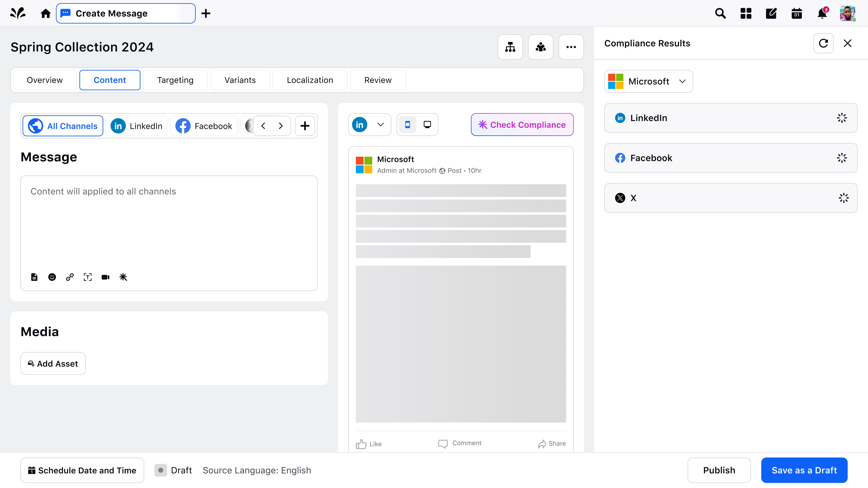Screen dimensions: 868x488
Task: Click the text placeholder icon in message toolbar
Action: point(88,277)
